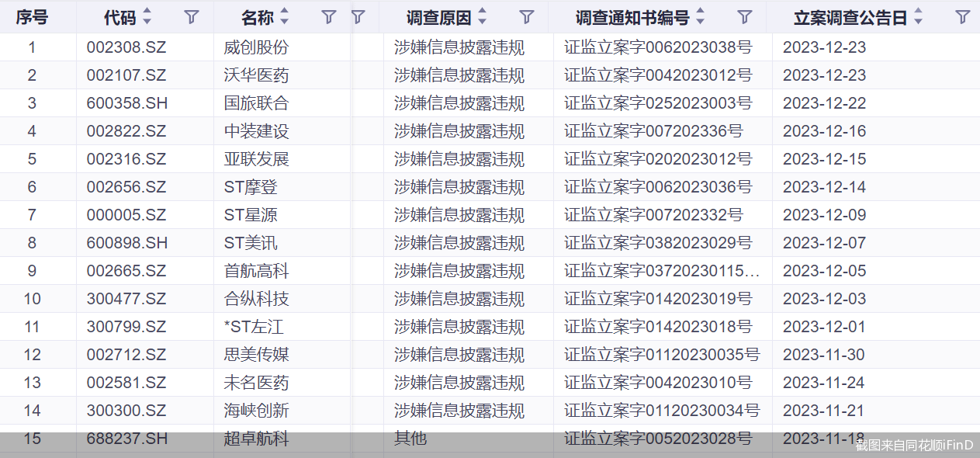This screenshot has width=980, height=458.
Task: Click the sort arrows beside 调查通知书编号
Action: pos(700,16)
